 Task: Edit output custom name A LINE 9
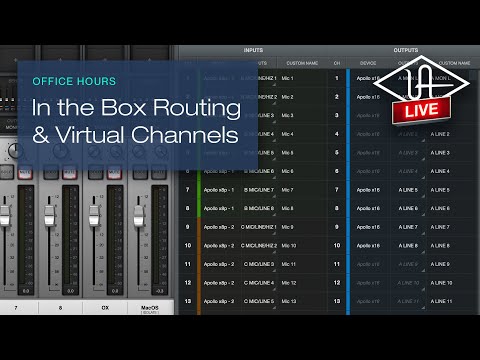click(x=440, y=264)
